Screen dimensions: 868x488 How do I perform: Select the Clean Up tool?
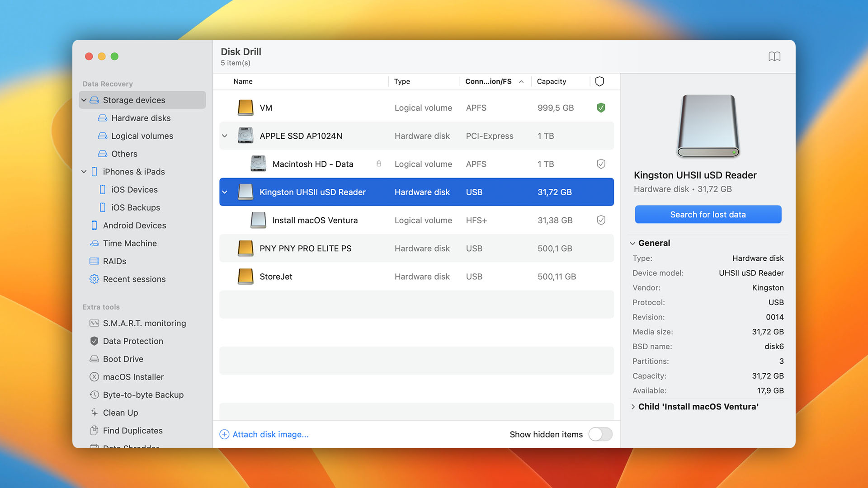click(120, 413)
